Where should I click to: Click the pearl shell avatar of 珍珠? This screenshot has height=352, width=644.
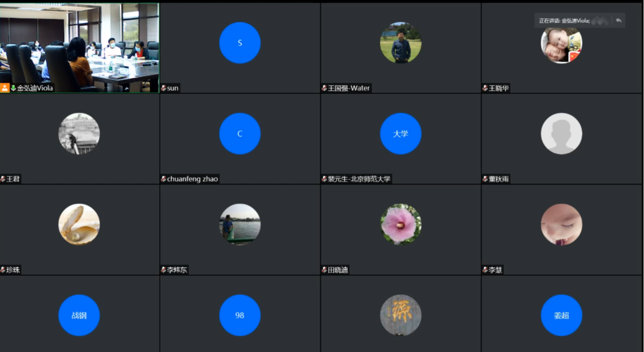point(79,224)
